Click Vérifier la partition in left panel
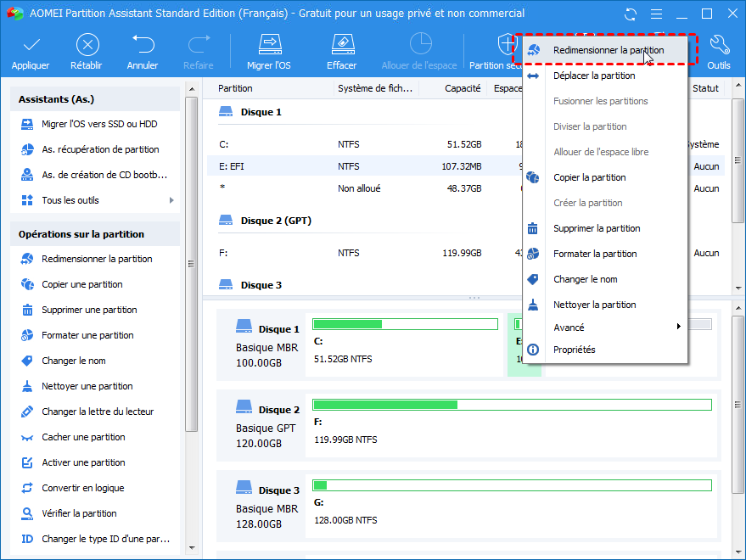Image resolution: width=746 pixels, height=560 pixels. [79, 513]
